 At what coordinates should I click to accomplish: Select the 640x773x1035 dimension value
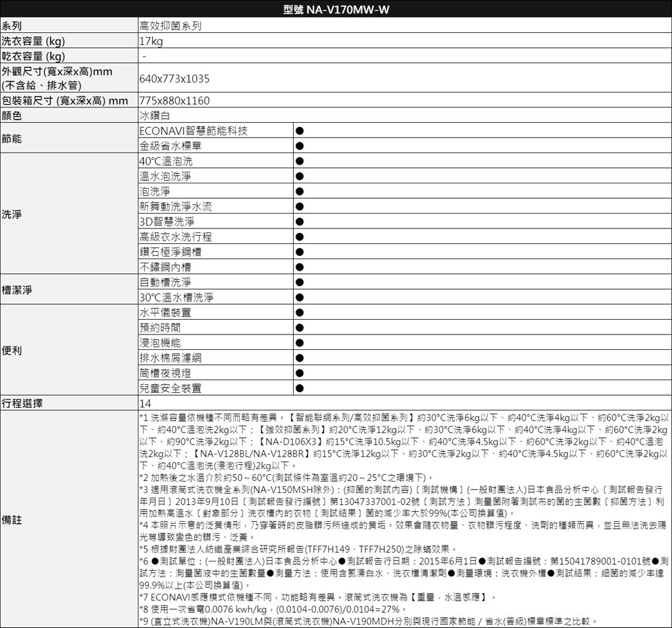click(x=174, y=79)
